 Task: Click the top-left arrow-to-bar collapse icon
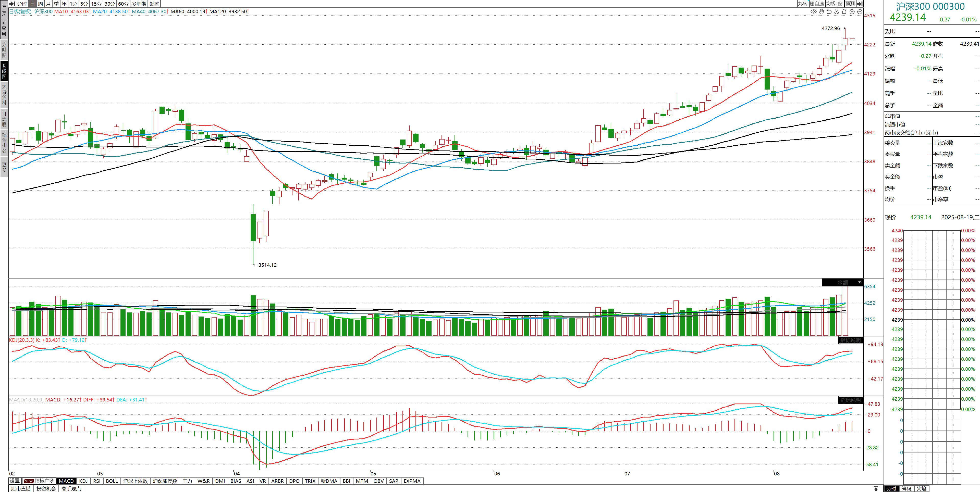coord(12,3)
